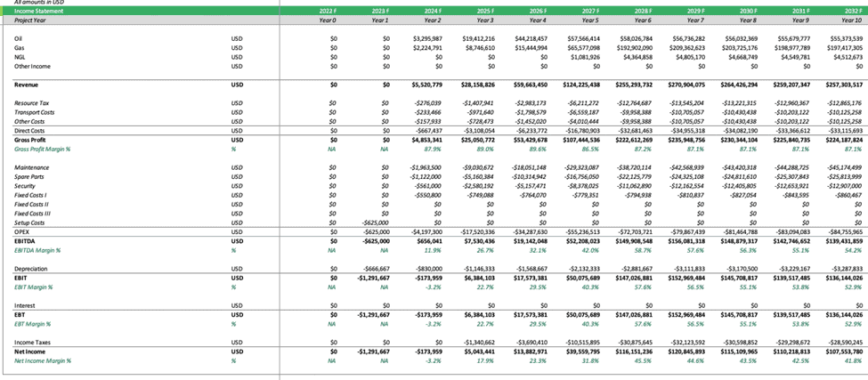The width and height of the screenshot is (868, 380).
Task: Click Gas value $8,746,610
Action: [x=479, y=48]
